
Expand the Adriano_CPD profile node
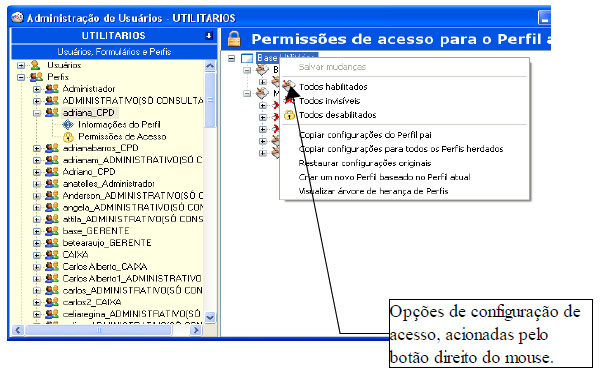(37, 172)
